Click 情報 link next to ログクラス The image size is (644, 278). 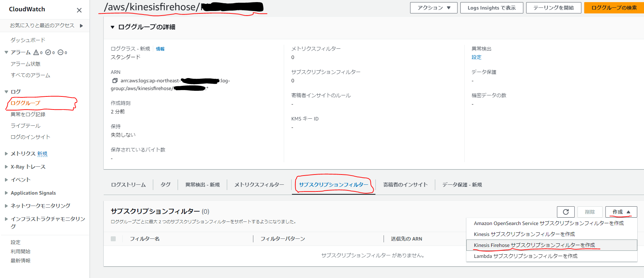160,49
